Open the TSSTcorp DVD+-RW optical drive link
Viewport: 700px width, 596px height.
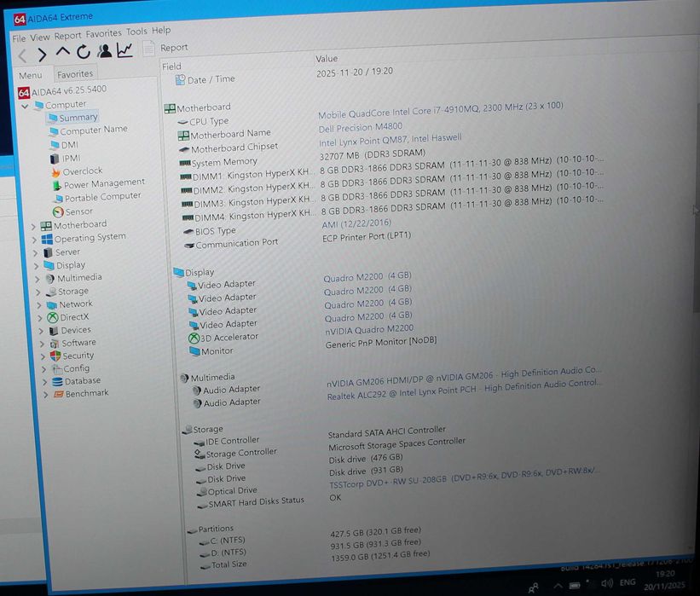465,477
